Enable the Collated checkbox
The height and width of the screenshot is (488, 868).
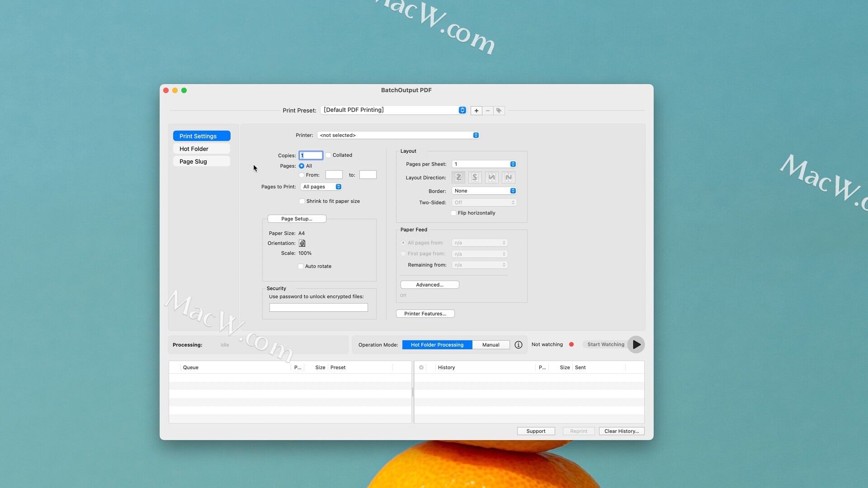tap(329, 155)
